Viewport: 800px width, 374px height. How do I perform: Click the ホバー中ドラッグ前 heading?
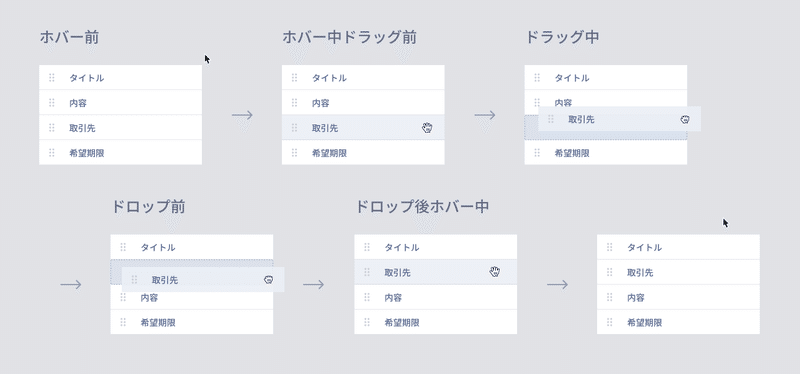click(349, 37)
